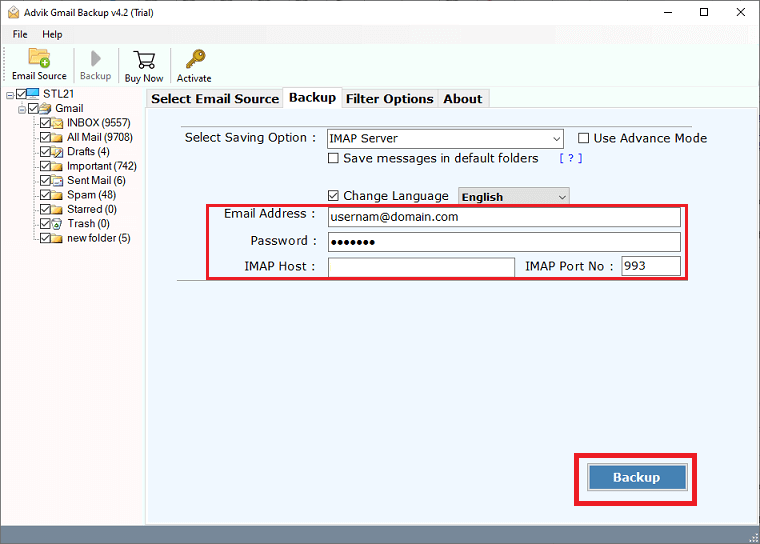Uncheck the Drafts (4) checkbox
The image size is (760, 544).
pos(45,152)
